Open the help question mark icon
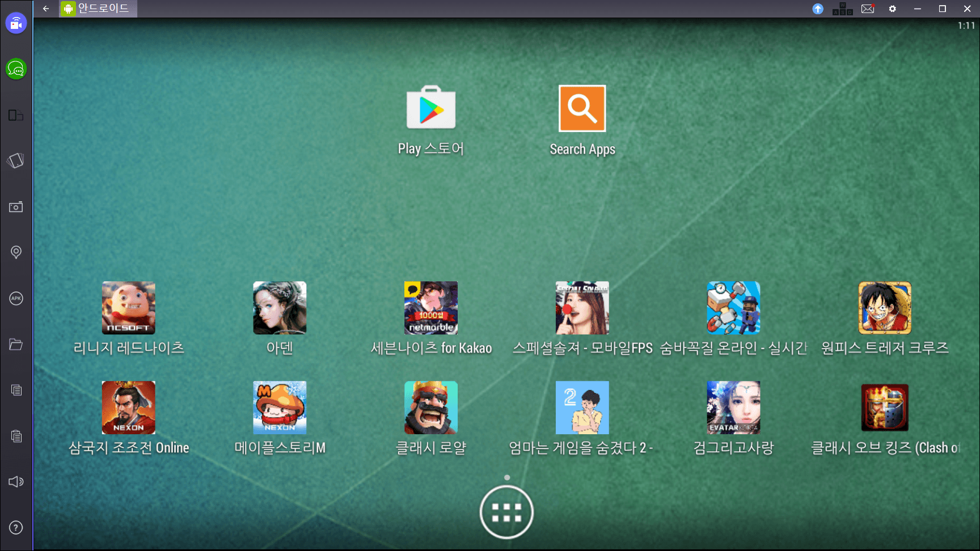 pos(16,528)
